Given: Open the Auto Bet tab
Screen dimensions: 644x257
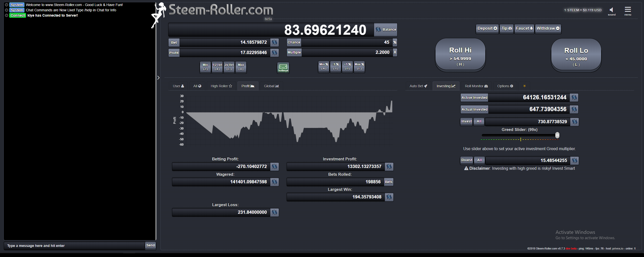Looking at the screenshot, I should click(x=418, y=86).
